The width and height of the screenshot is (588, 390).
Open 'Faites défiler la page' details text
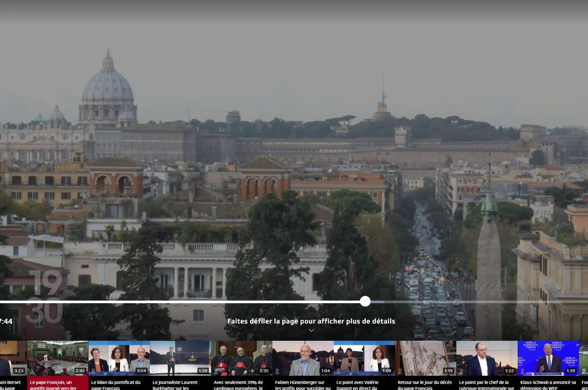tap(311, 321)
